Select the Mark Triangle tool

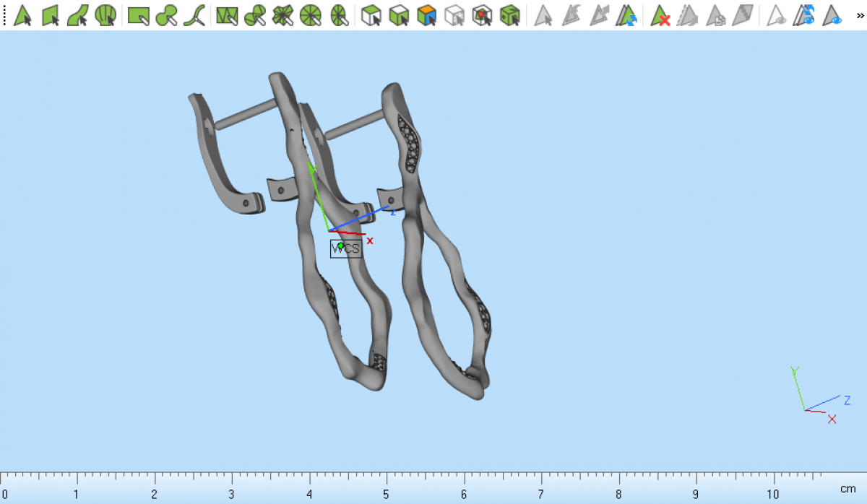23,15
